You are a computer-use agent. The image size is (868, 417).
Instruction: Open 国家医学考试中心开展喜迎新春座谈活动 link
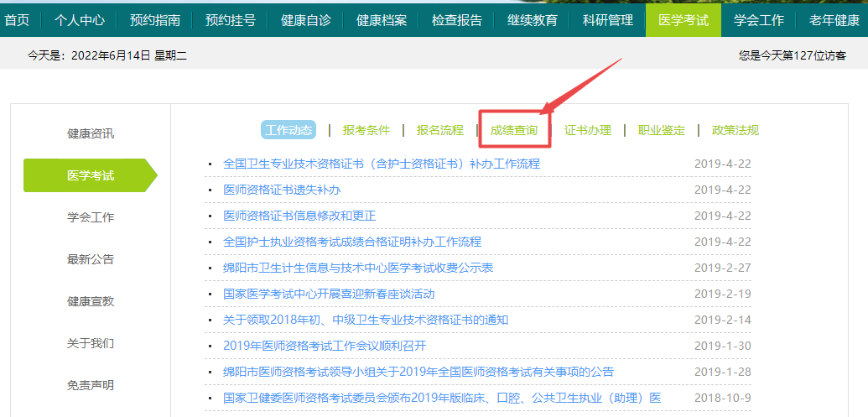tap(329, 294)
